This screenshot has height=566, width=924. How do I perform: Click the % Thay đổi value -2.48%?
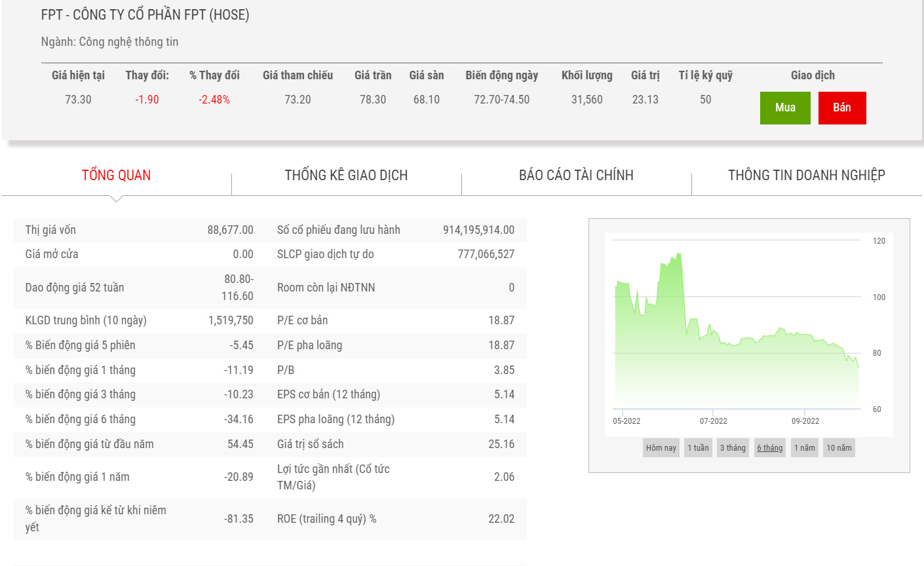[x=214, y=100]
